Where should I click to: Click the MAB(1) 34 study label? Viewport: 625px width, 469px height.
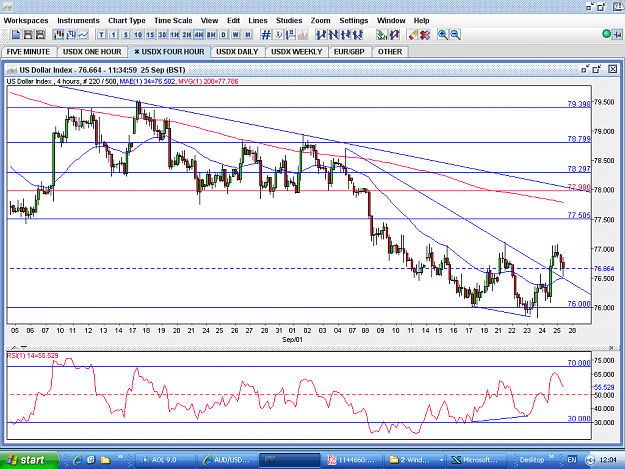click(147, 82)
